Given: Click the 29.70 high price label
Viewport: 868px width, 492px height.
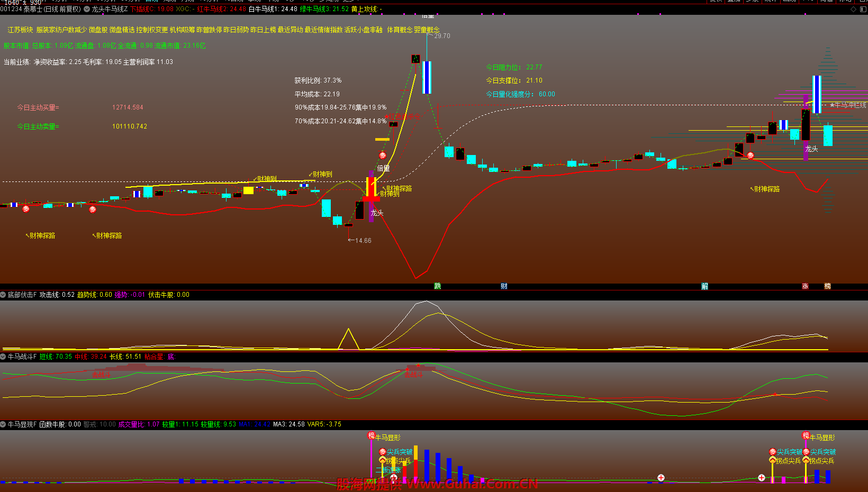Looking at the screenshot, I should pos(442,36).
